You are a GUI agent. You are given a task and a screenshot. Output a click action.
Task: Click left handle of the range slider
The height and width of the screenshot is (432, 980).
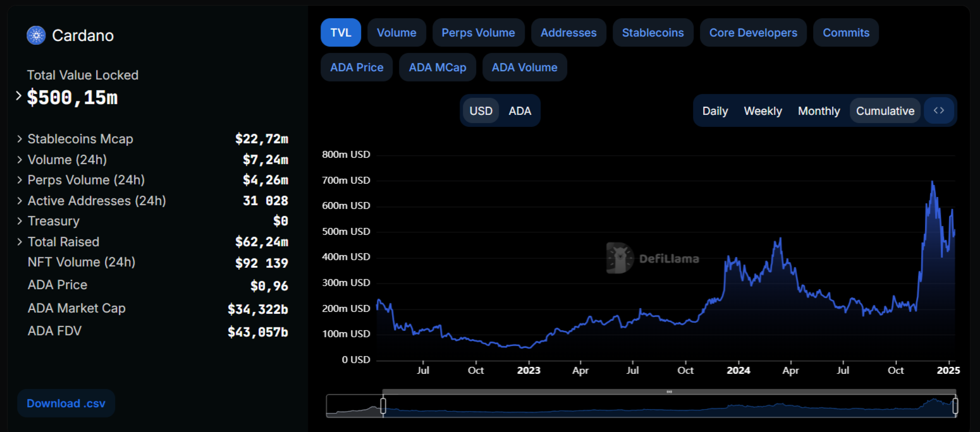383,405
